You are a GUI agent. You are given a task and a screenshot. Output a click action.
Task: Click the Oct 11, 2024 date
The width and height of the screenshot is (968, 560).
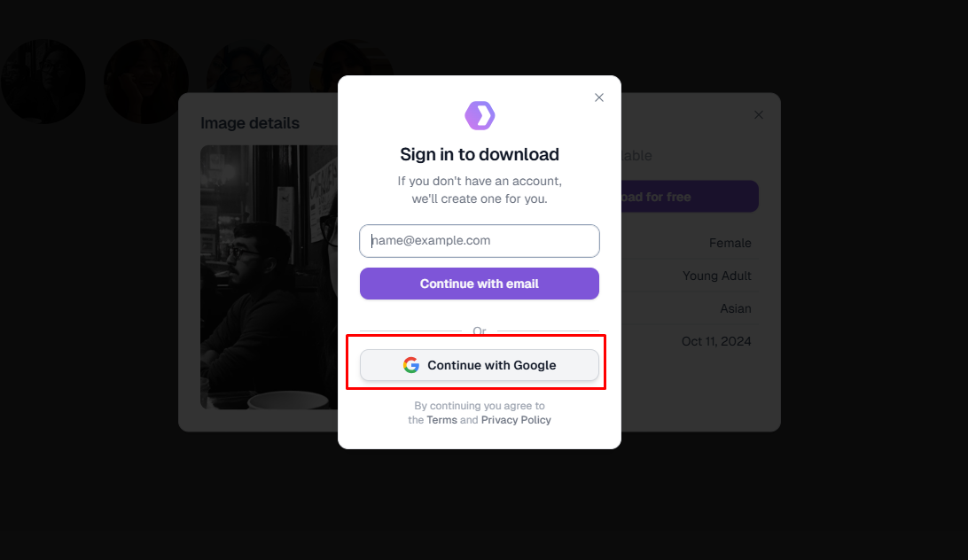[x=716, y=341]
